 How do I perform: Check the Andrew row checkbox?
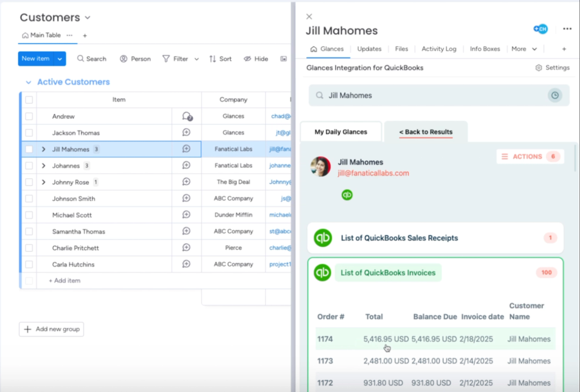[x=29, y=116]
